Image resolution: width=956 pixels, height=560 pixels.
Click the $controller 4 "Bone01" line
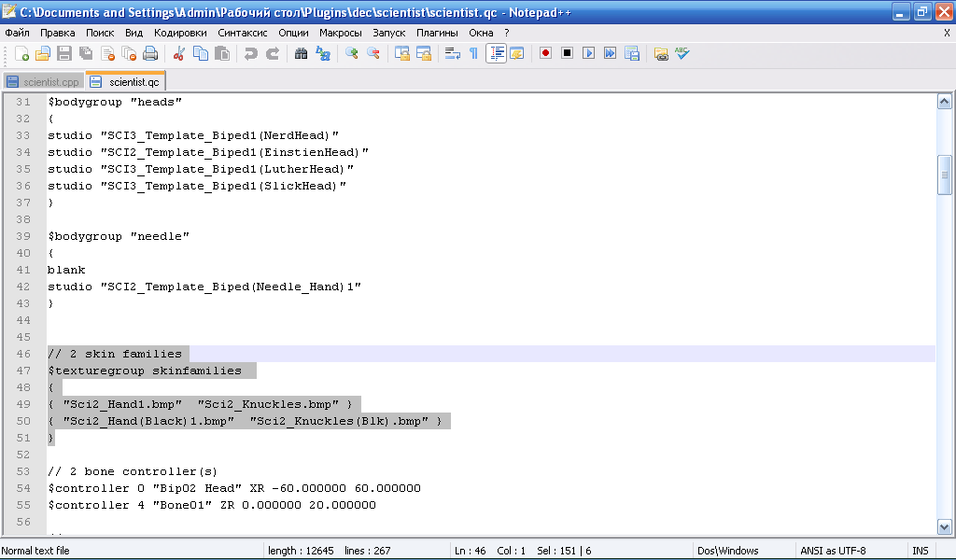point(212,505)
